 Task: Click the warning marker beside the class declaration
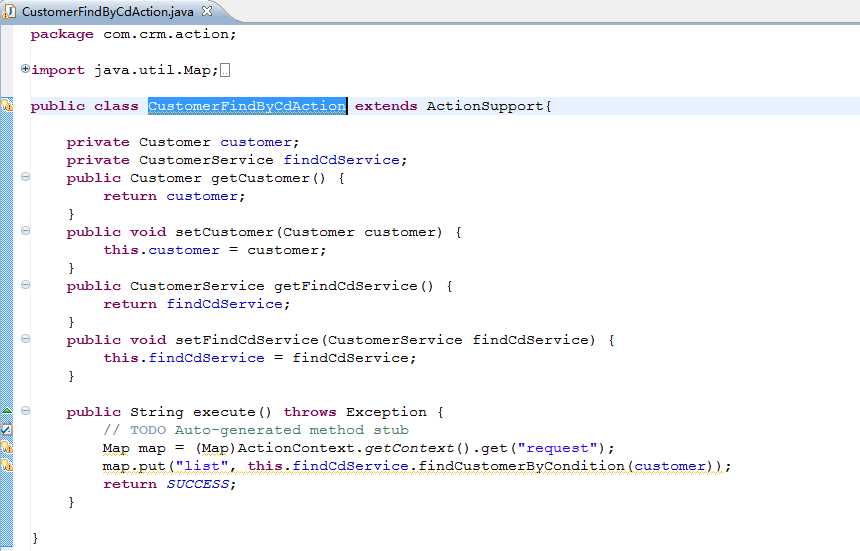(x=7, y=105)
